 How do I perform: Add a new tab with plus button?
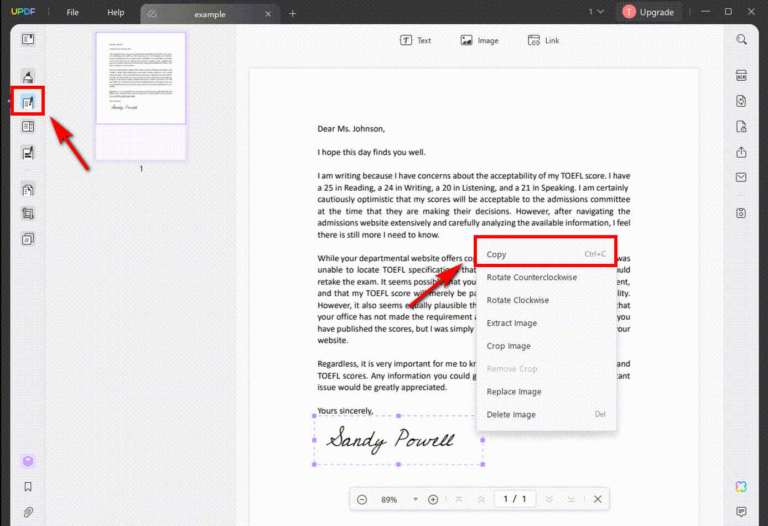click(292, 14)
